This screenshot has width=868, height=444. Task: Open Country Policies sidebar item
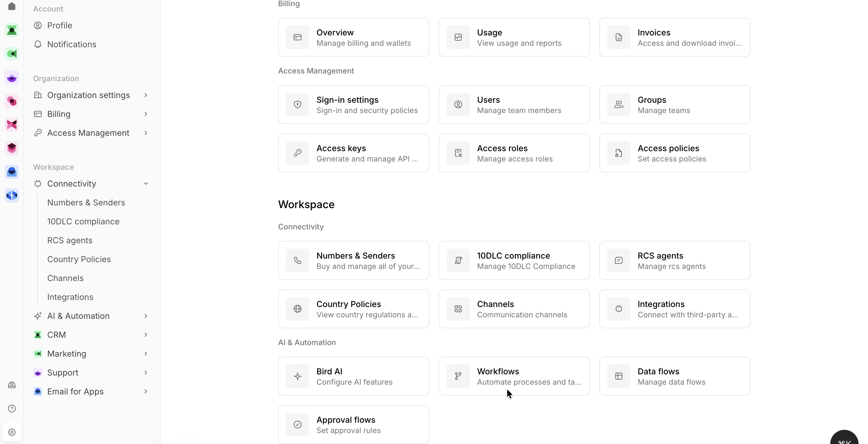[79, 259]
